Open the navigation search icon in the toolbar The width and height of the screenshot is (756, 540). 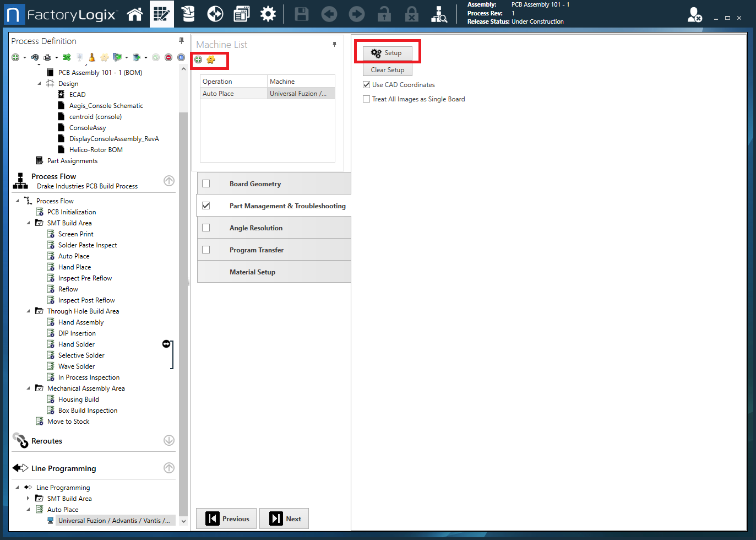coord(439,14)
